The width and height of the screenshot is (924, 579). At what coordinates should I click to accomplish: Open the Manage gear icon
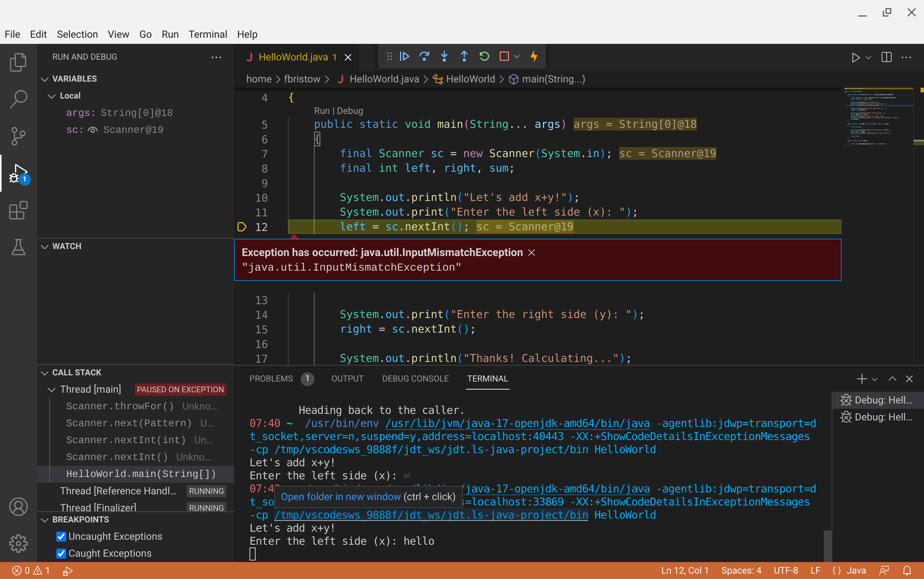pos(18,544)
